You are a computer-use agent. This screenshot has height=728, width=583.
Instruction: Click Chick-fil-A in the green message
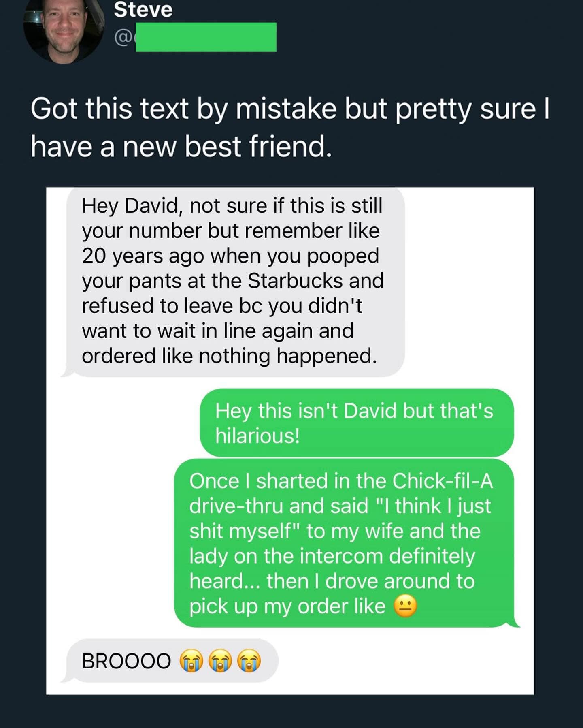443,481
